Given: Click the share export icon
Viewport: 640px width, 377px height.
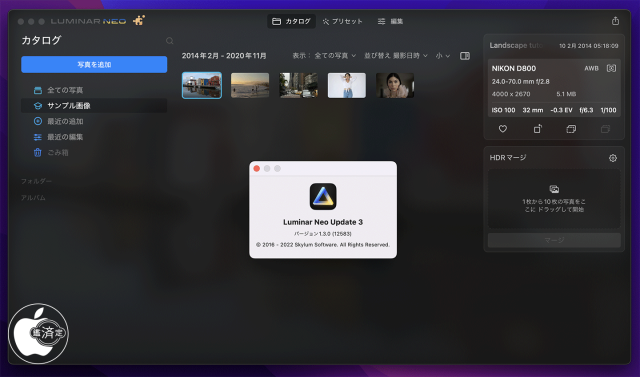Looking at the screenshot, I should coord(615,21).
